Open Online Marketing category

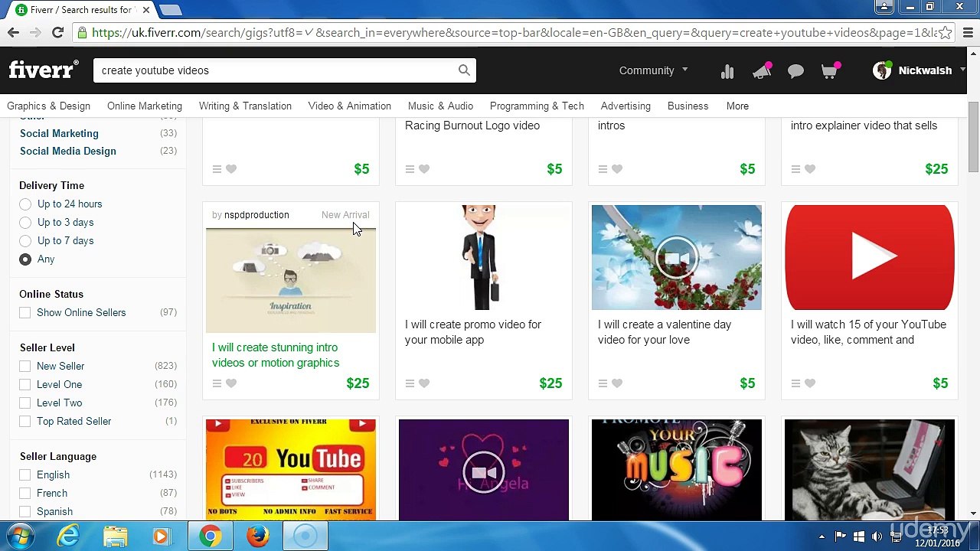(145, 106)
